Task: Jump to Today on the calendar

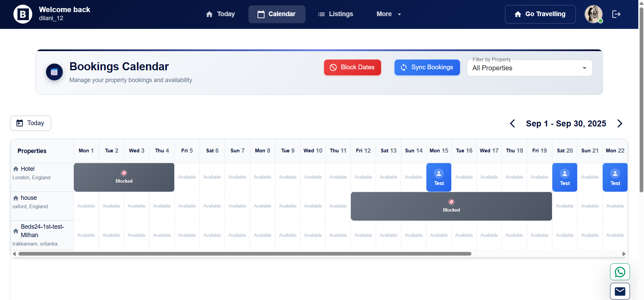Action: click(x=31, y=123)
